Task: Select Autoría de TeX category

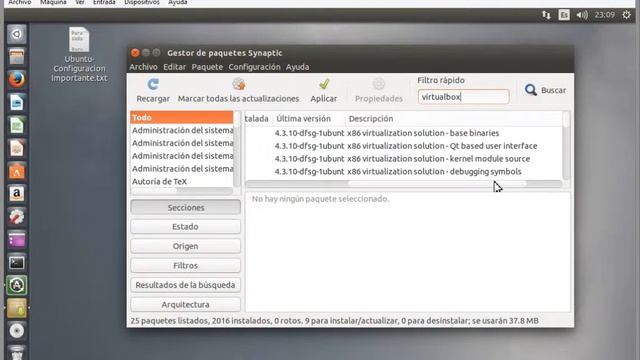Action: (x=182, y=182)
